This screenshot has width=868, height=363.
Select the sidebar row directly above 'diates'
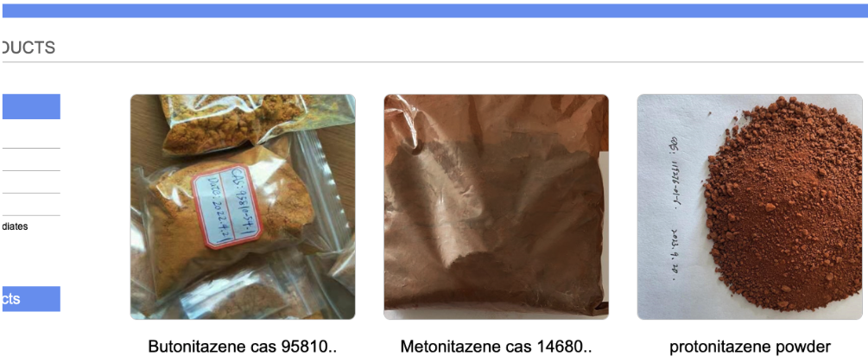[x=31, y=205]
